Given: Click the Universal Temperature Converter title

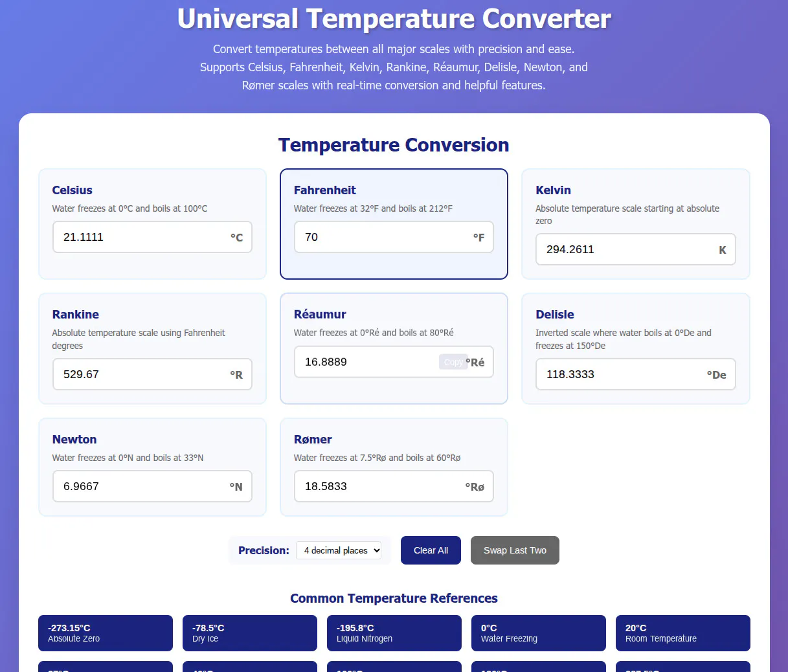Looking at the screenshot, I should pos(394,18).
